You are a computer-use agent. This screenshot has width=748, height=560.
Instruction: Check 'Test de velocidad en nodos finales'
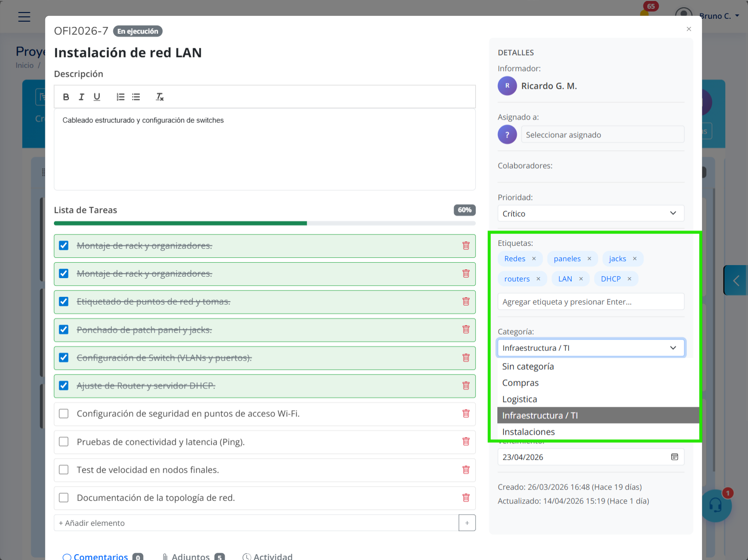(64, 470)
